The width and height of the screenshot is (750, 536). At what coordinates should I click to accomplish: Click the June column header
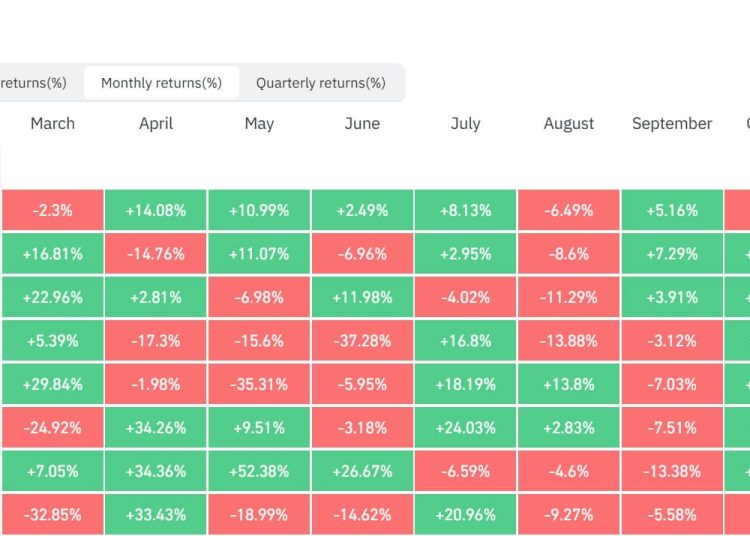click(x=362, y=124)
